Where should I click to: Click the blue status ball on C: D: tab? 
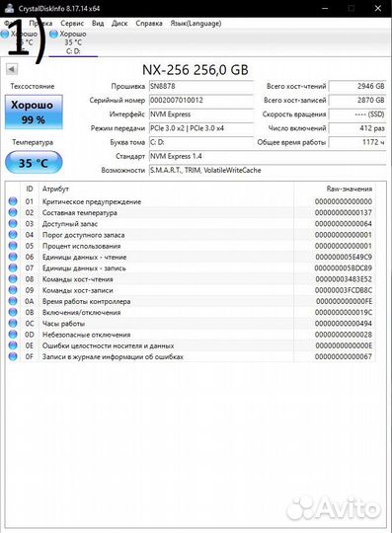[x=53, y=34]
